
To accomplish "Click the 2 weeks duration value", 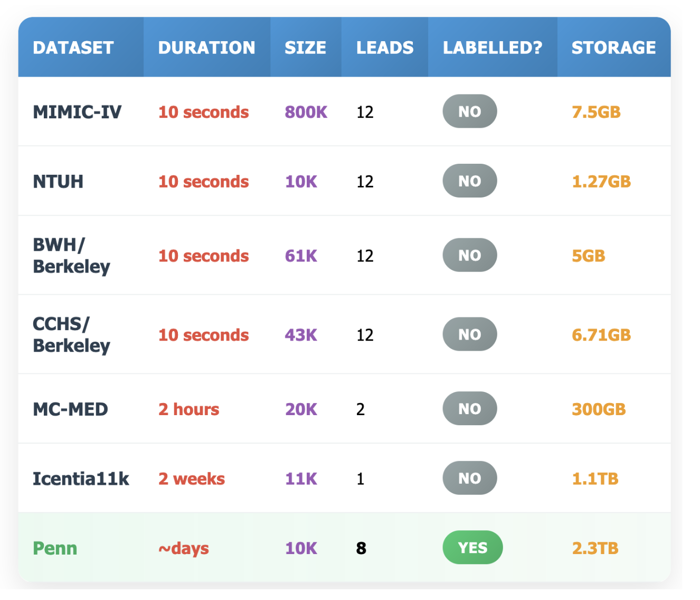I will pyautogui.click(x=192, y=479).
